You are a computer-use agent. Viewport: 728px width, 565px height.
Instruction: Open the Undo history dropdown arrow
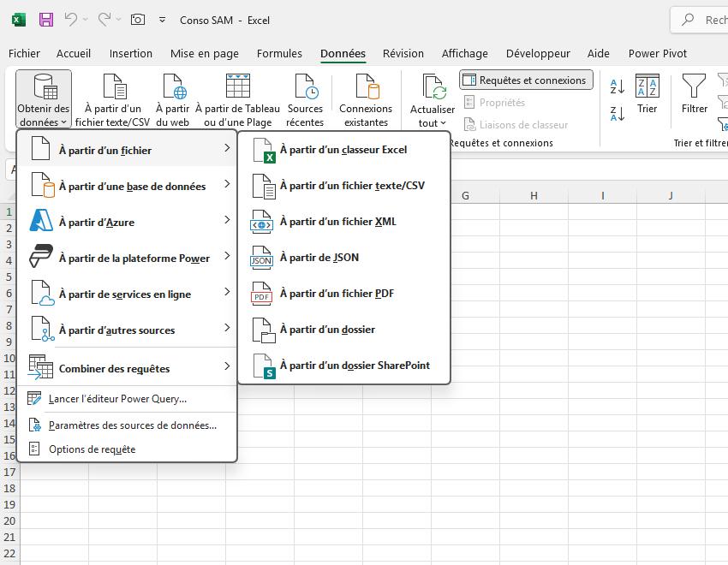(x=86, y=20)
